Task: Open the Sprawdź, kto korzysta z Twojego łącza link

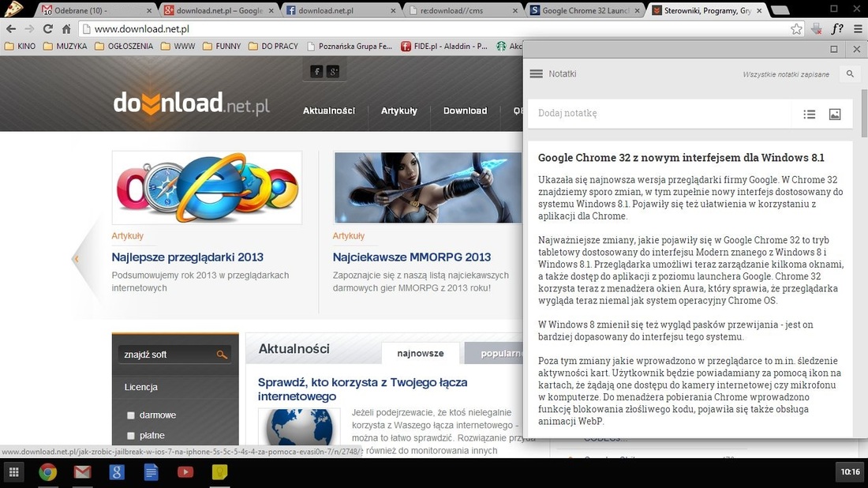Action: click(363, 389)
